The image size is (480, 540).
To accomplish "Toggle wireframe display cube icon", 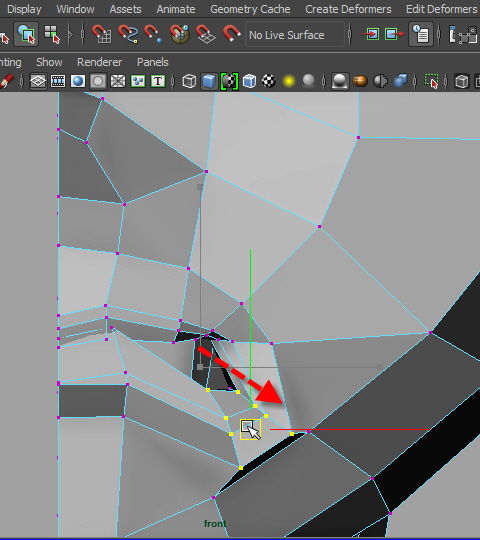I will pos(189,81).
